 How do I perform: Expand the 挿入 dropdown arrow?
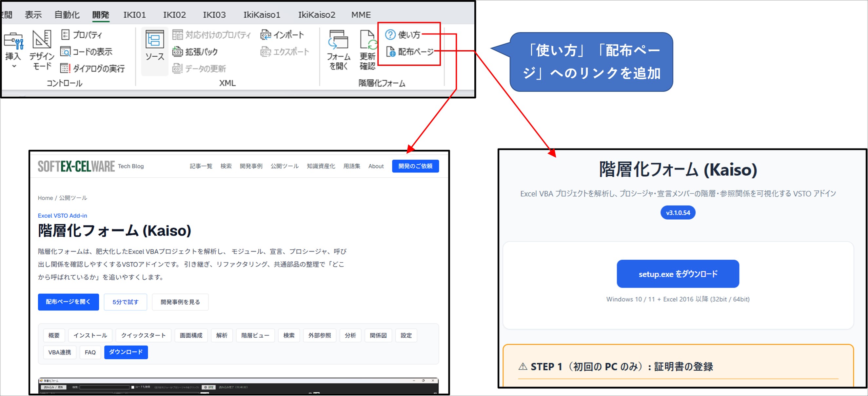tap(14, 67)
